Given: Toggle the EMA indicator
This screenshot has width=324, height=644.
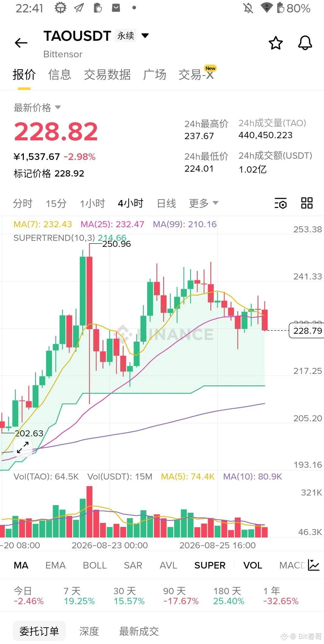Looking at the screenshot, I should [55, 565].
